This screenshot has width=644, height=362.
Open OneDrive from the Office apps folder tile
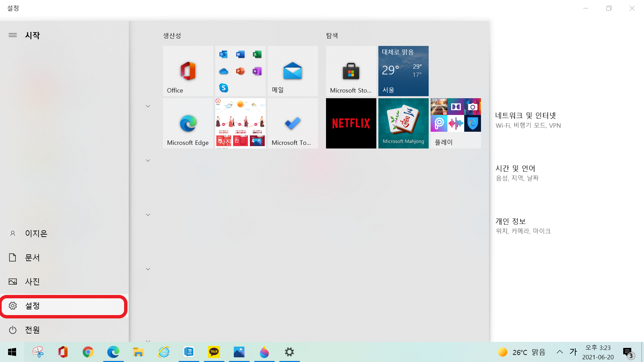(224, 71)
